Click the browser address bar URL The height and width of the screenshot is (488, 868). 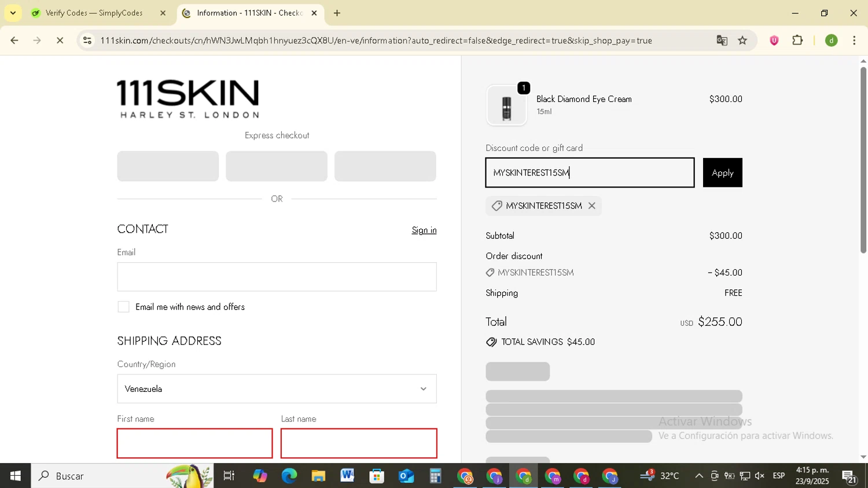(x=376, y=41)
